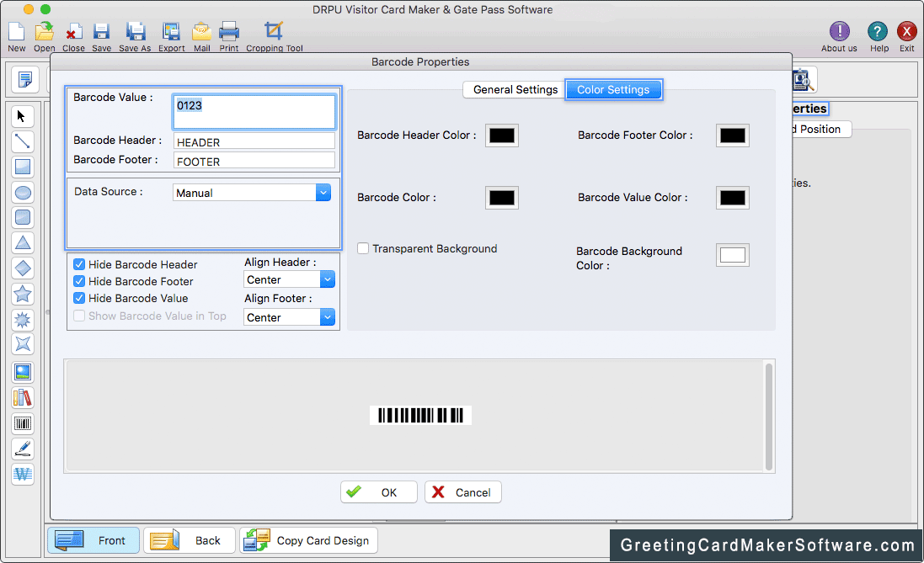
Task: Open the Data Source dropdown
Action: click(x=252, y=193)
